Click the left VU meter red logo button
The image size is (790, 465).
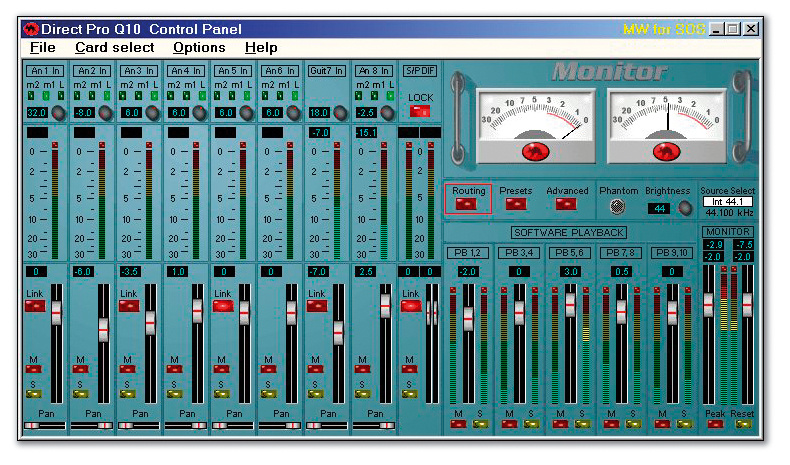point(536,151)
